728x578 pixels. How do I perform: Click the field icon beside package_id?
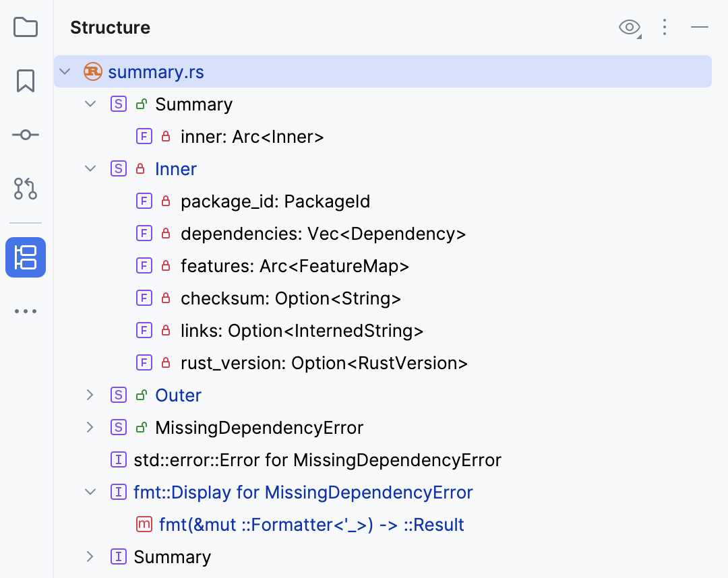coord(144,201)
